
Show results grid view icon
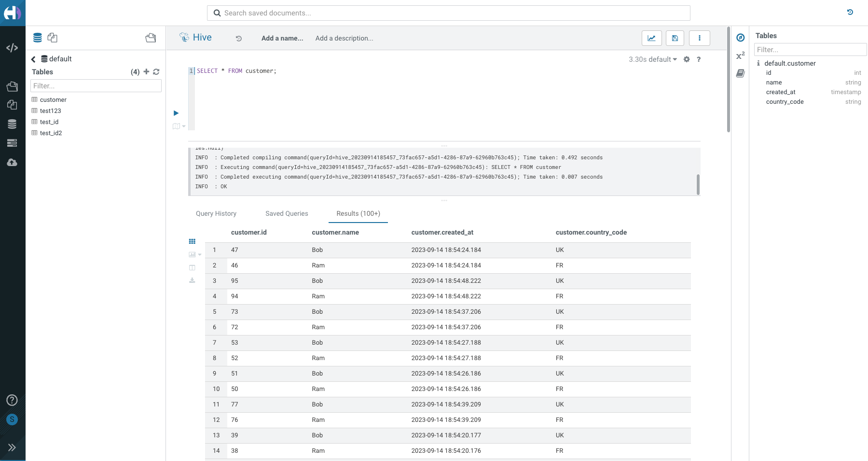(192, 241)
